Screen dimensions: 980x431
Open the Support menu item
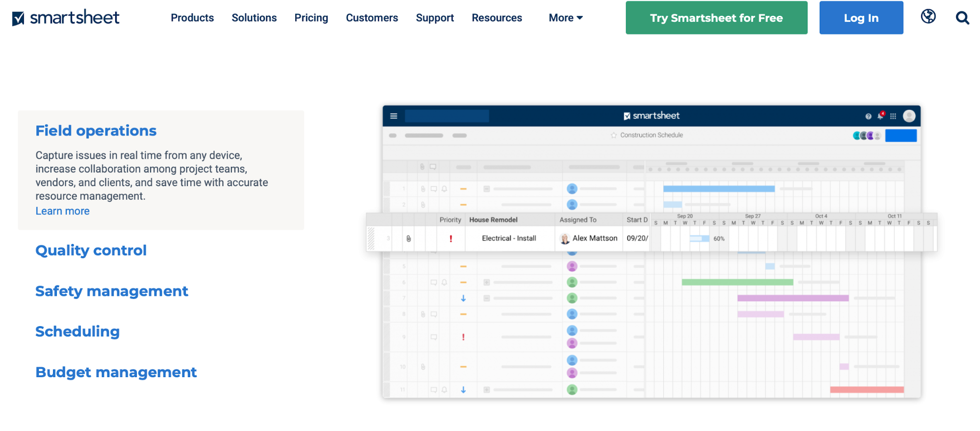435,18
